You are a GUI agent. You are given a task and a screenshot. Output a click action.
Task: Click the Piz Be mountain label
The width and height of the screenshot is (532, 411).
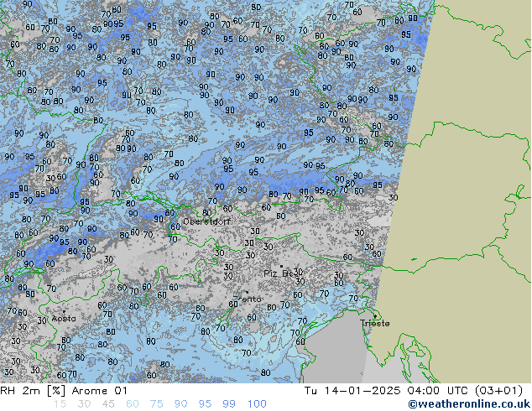(x=279, y=273)
